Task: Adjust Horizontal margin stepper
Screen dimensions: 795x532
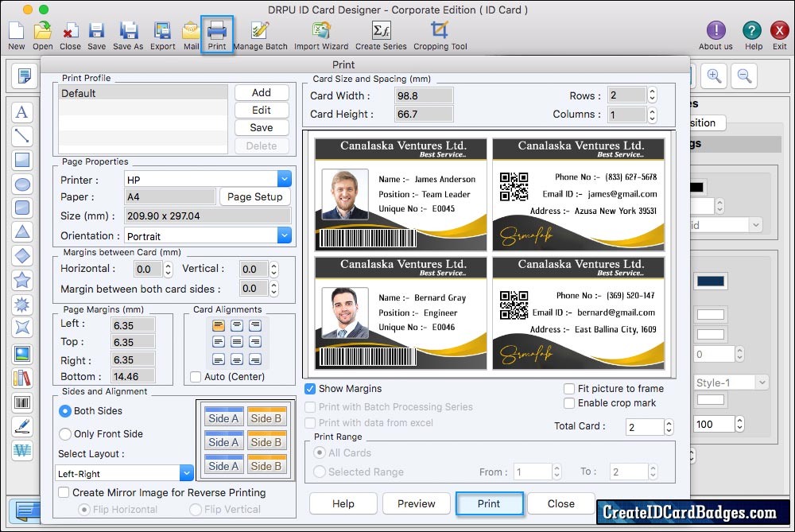Action: click(169, 269)
